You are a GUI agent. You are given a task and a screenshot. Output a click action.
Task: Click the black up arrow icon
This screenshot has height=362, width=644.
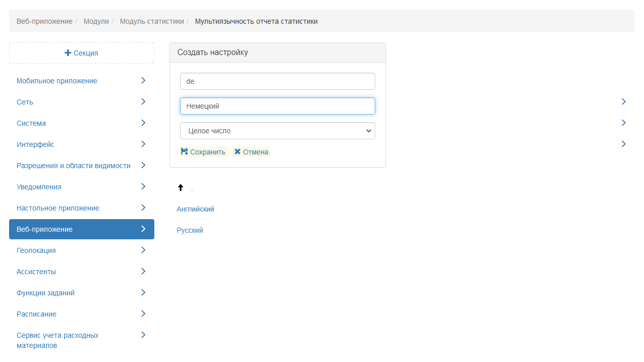coord(181,187)
